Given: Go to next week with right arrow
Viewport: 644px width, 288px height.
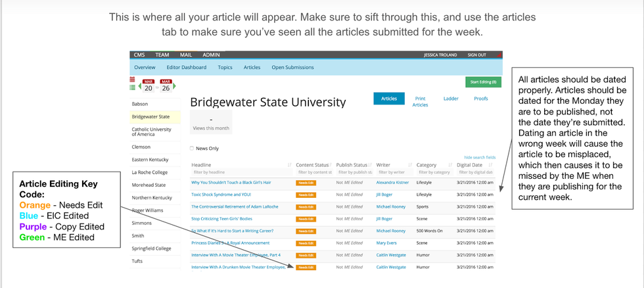Looking at the screenshot, I should point(174,86).
